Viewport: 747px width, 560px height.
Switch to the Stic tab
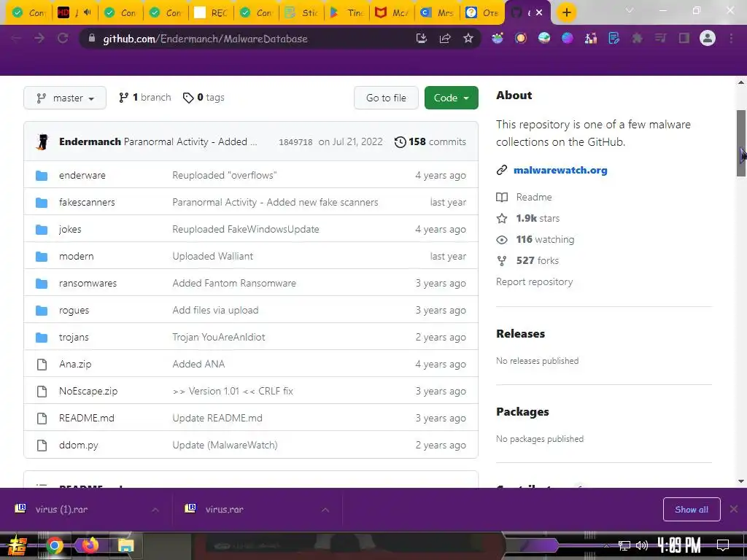[301, 12]
